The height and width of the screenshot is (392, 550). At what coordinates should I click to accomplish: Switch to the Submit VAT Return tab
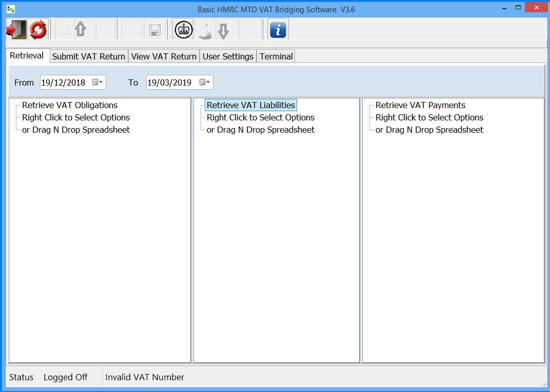pos(89,56)
